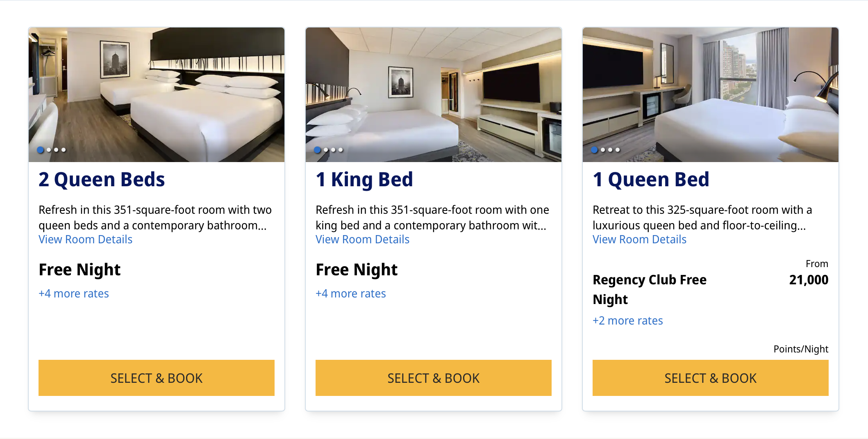Open View Room Details for 1 Queen Bed
The height and width of the screenshot is (439, 868).
pyautogui.click(x=639, y=239)
